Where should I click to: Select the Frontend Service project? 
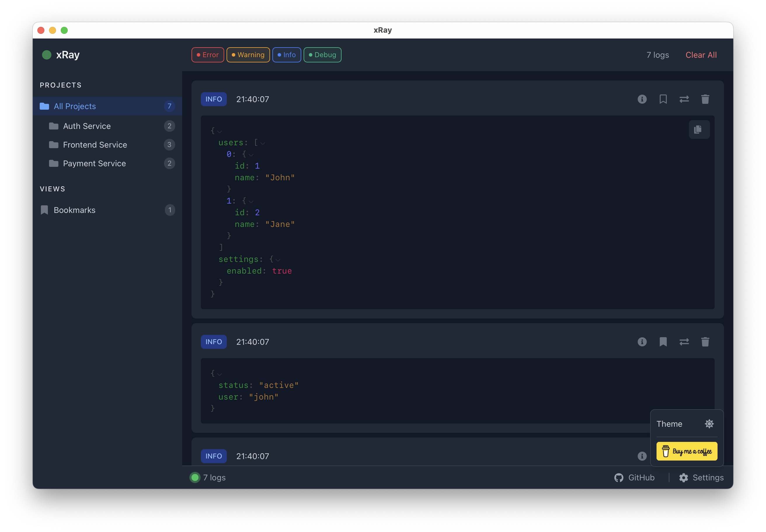pyautogui.click(x=107, y=145)
